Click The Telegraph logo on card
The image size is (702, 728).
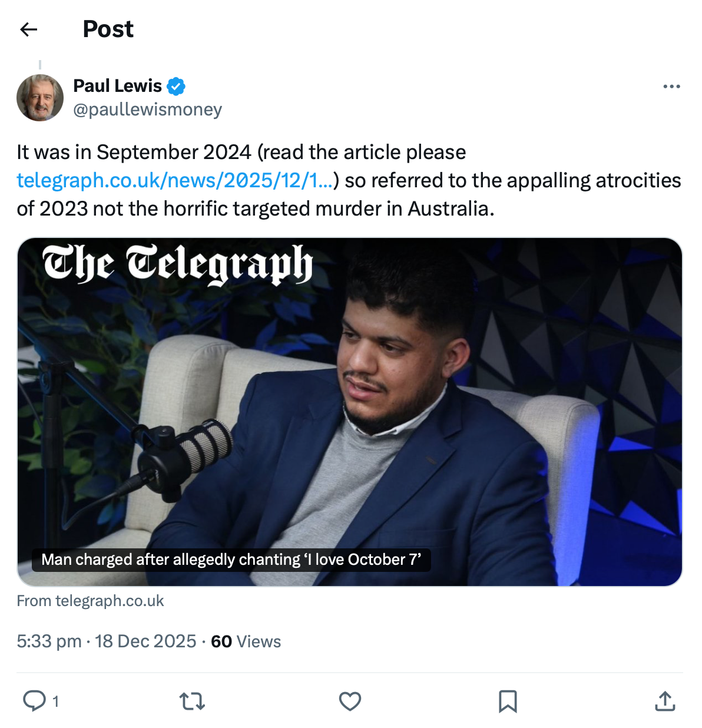tap(177, 263)
